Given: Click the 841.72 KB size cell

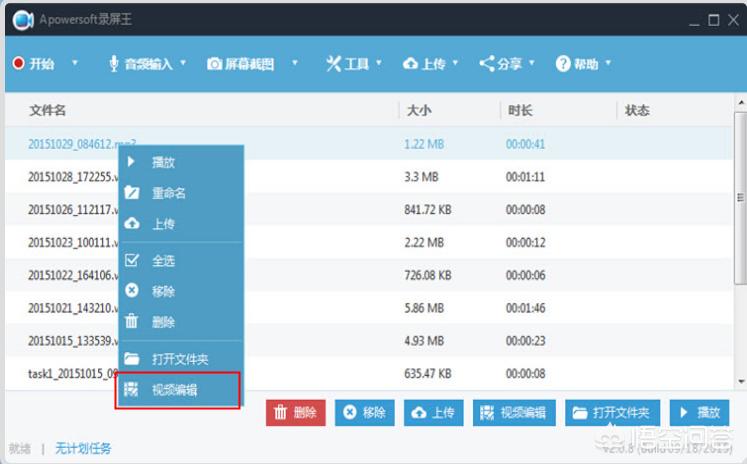Looking at the screenshot, I should coord(428,210).
